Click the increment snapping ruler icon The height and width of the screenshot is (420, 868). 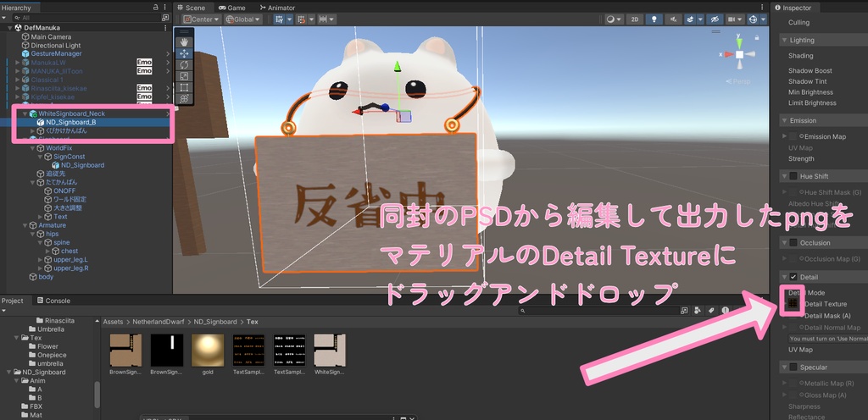(323, 19)
